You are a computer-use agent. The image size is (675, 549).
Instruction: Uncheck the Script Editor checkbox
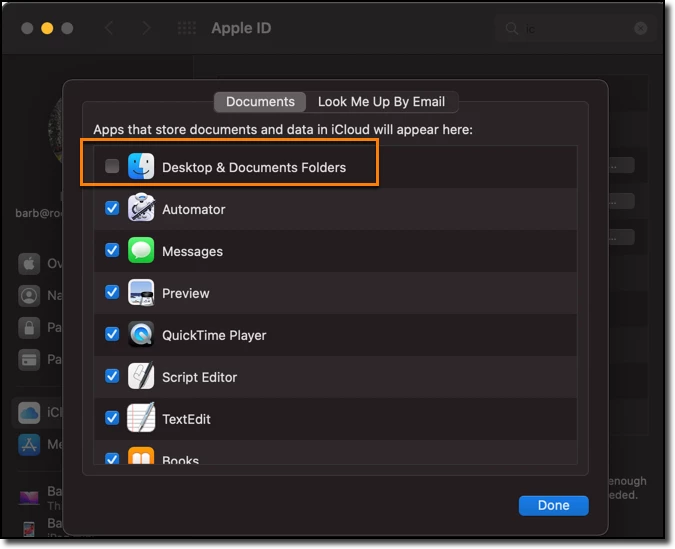[112, 376]
